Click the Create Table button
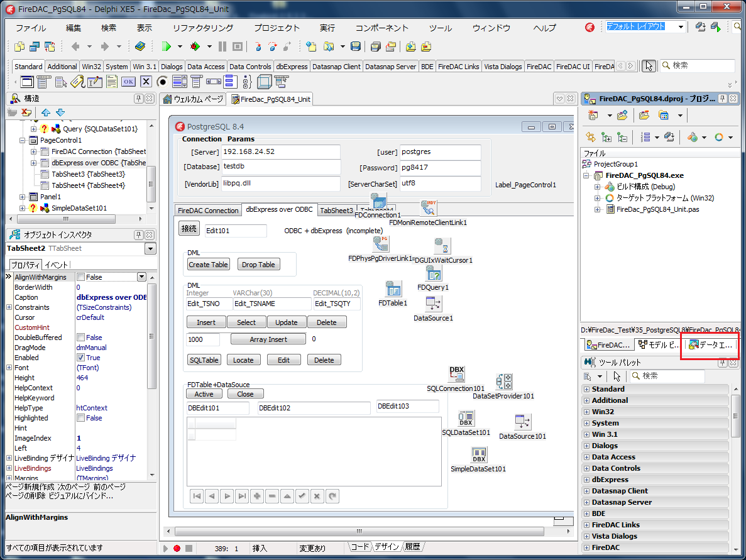Image resolution: width=746 pixels, height=560 pixels. 208,265
